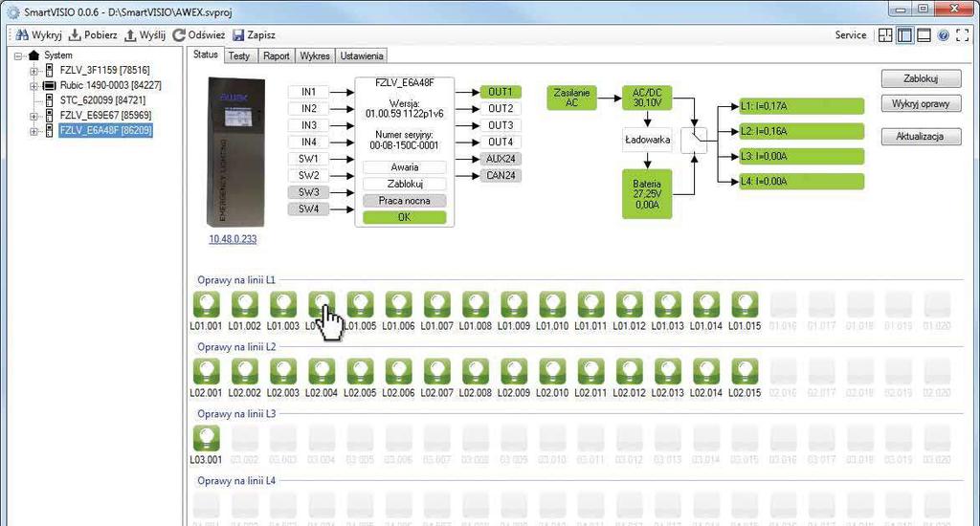Click the Wykryj toolbar button
This screenshot has height=526, width=980.
coord(38,35)
